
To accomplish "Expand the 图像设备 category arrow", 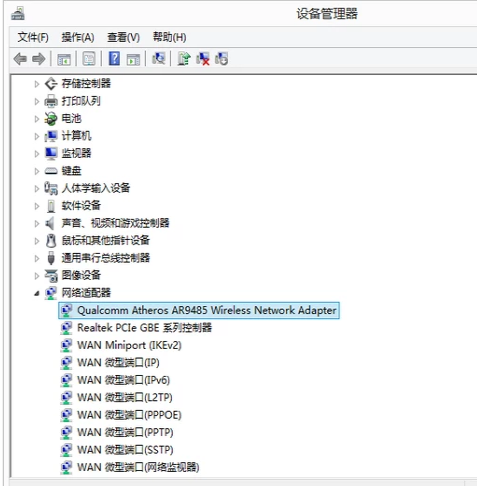I will coord(37,276).
